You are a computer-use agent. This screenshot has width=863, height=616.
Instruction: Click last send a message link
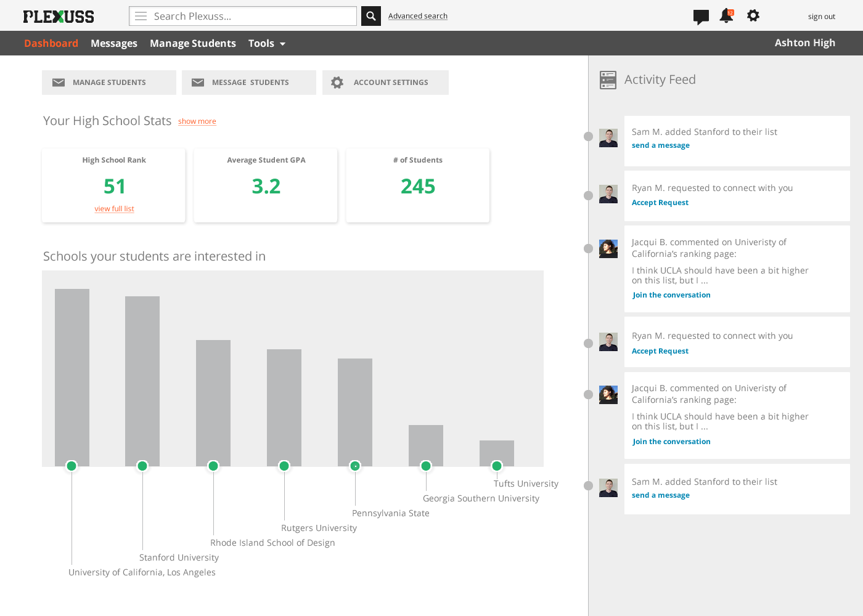(x=661, y=495)
